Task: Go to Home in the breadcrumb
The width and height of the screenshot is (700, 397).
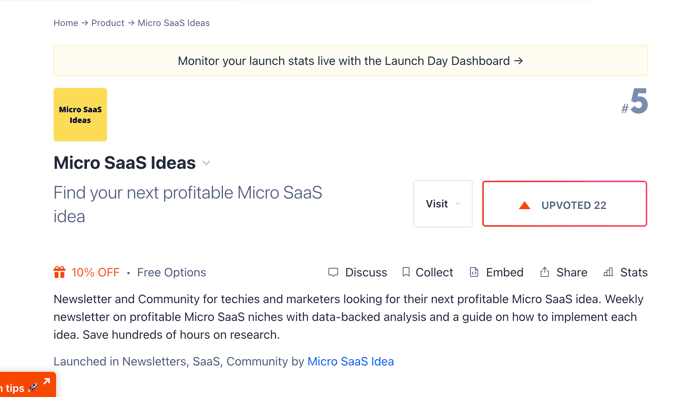Action: tap(66, 23)
